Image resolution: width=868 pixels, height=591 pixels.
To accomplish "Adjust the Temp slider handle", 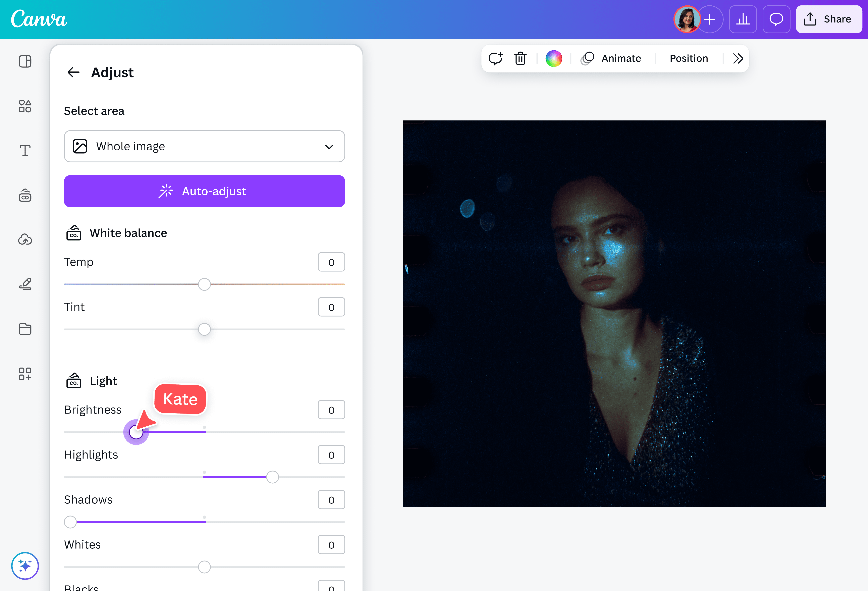I will [x=204, y=284].
